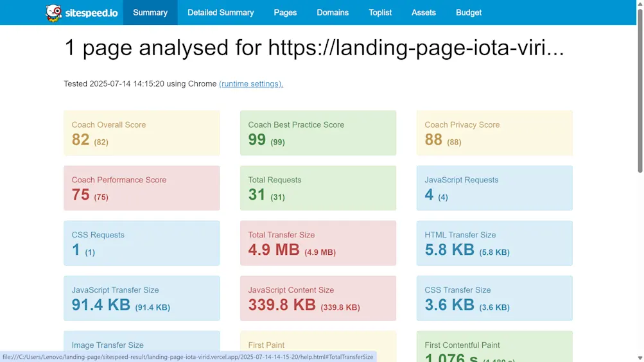Image resolution: width=644 pixels, height=362 pixels.
Task: Select the 91.4 KB value
Action: coord(101,304)
